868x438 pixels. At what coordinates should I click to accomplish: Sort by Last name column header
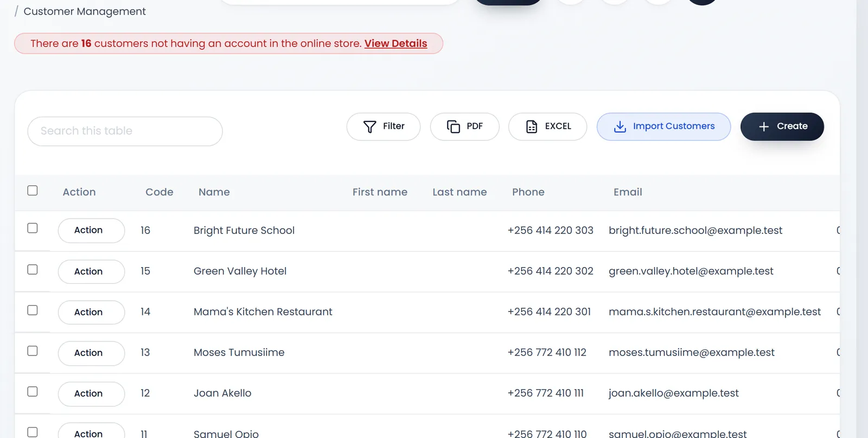(459, 192)
